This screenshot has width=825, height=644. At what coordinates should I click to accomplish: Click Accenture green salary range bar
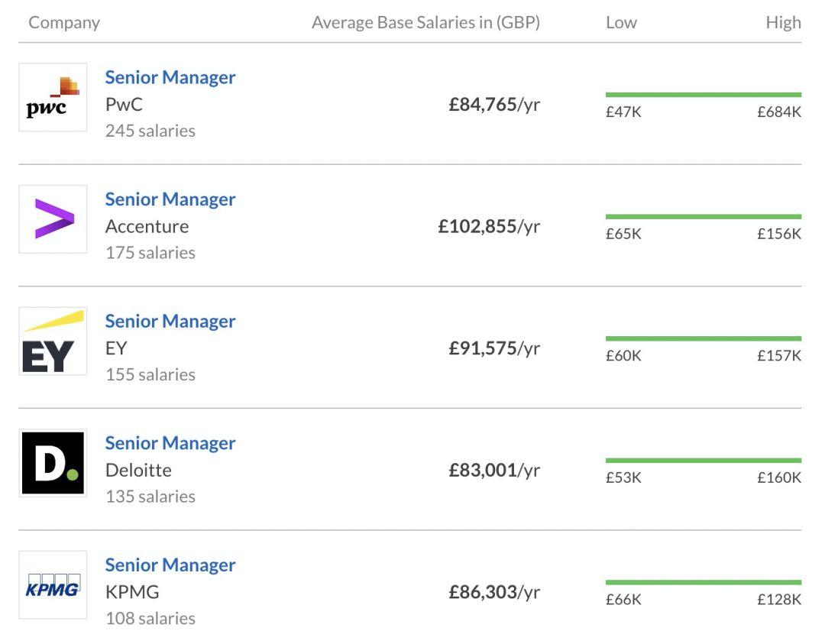click(703, 217)
